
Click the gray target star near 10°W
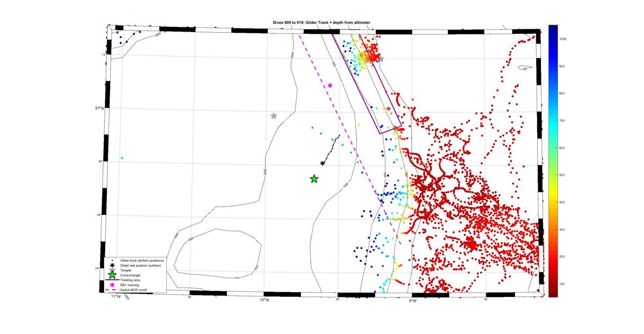coord(274,116)
